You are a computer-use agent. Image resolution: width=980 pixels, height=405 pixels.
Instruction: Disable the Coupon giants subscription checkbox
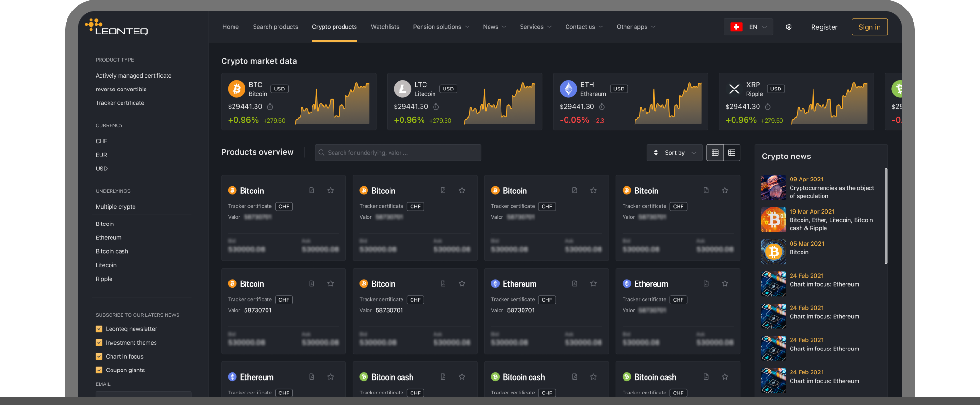99,370
